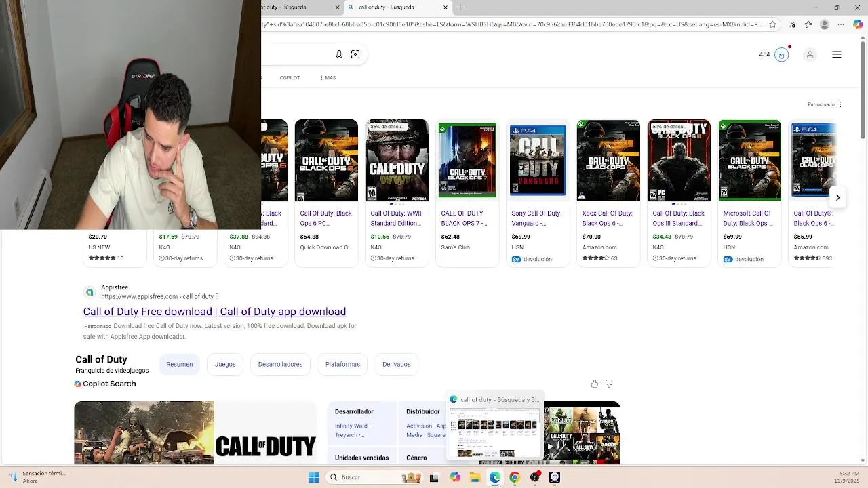Open the Bing hamburger menu

tap(837, 54)
